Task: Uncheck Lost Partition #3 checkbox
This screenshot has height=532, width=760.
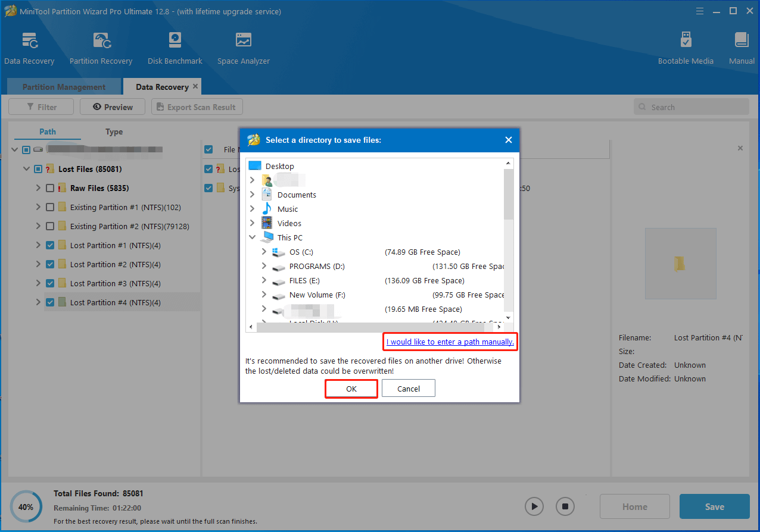Action: [x=50, y=283]
